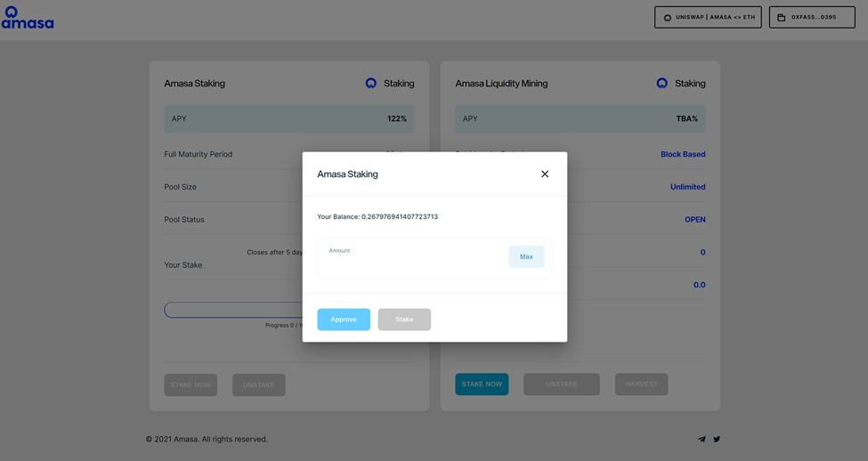Open the Twitter icon in footer
Screen dimensions: 868x461
click(717, 439)
